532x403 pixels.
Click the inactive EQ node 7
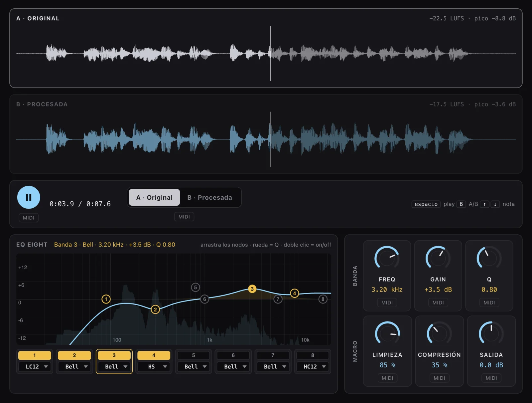pyautogui.click(x=278, y=299)
